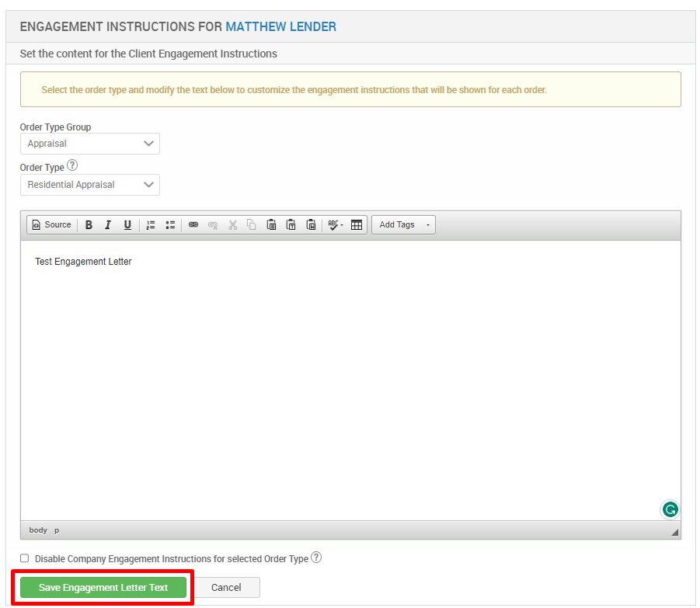Click Save Engagement Letter Text button

click(x=103, y=588)
